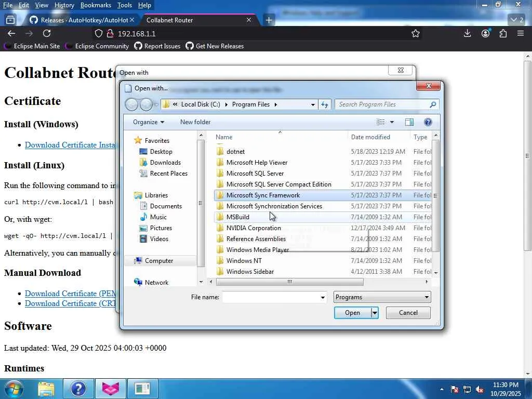
Task: Click the Download Certificate (PEM) link
Action: coord(70,294)
